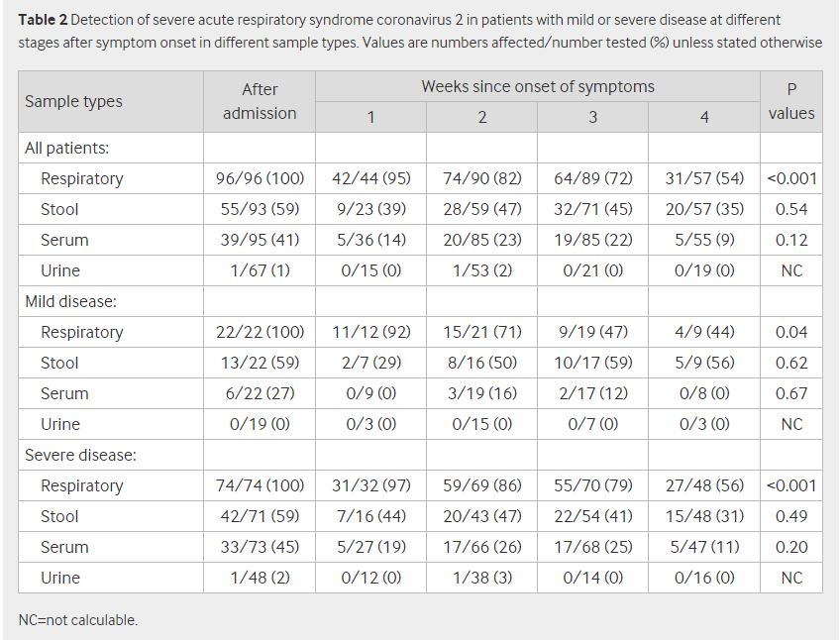Click the 74/90 (82) week 2 cell
Image resolution: width=840 pixels, height=640 pixels.
tap(481, 178)
